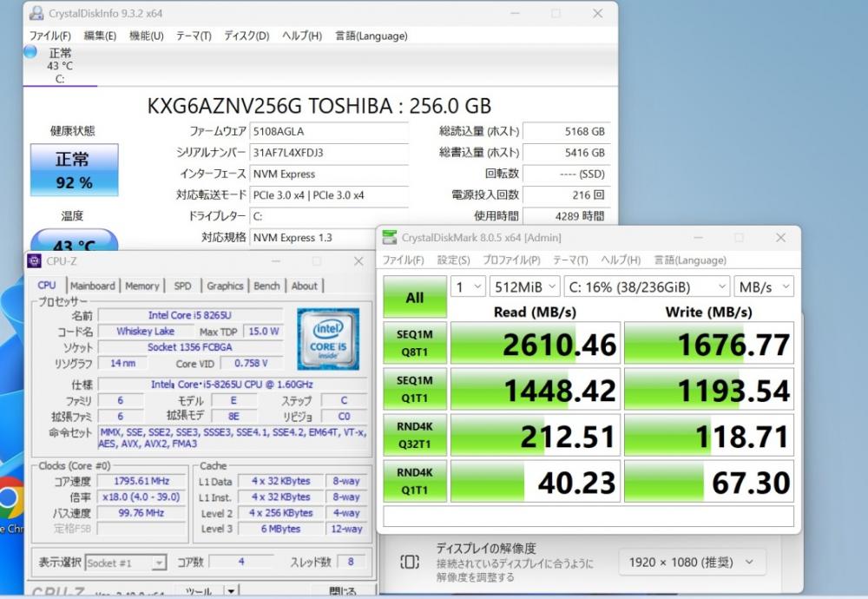The image size is (868, 599).
Task: Open the Socket #1 selection dropdown in CPU-Z
Action: tap(126, 563)
